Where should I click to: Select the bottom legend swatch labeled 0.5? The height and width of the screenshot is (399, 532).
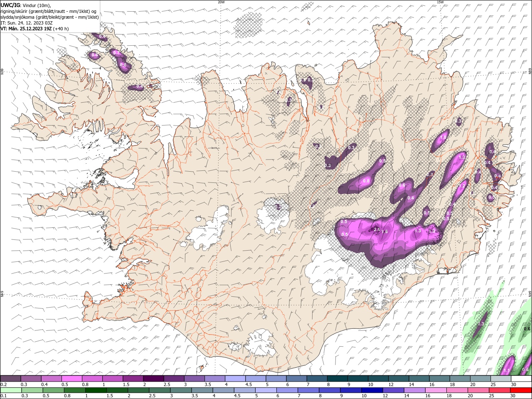click(53, 390)
